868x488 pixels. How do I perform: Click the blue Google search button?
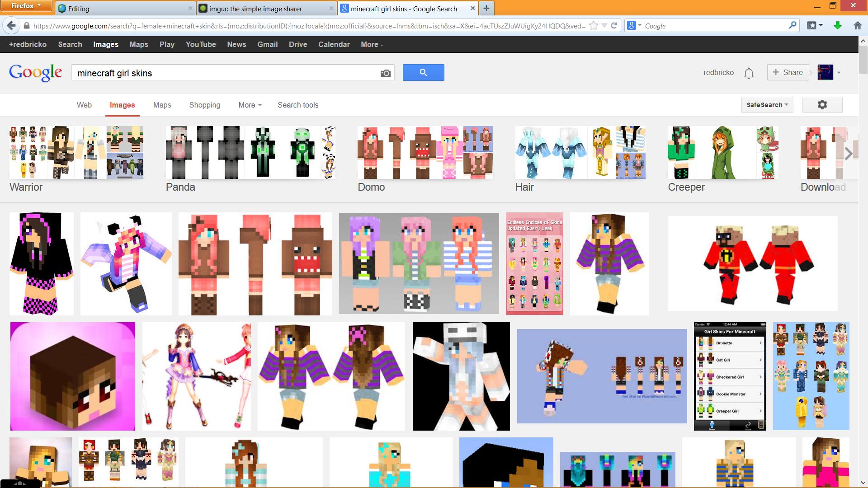[423, 72]
